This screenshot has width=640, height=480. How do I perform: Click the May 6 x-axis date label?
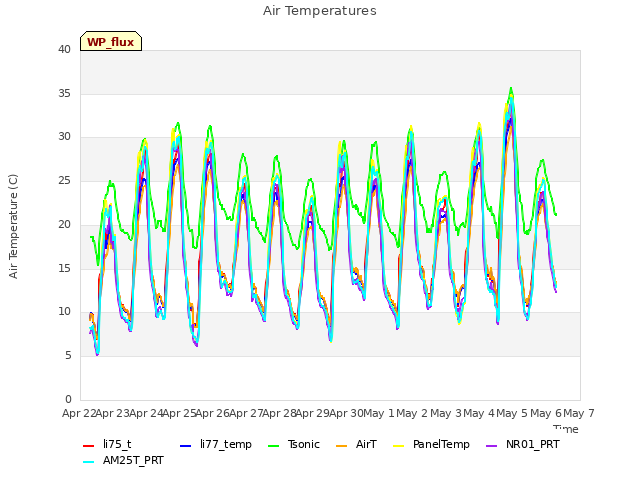pos(546,413)
